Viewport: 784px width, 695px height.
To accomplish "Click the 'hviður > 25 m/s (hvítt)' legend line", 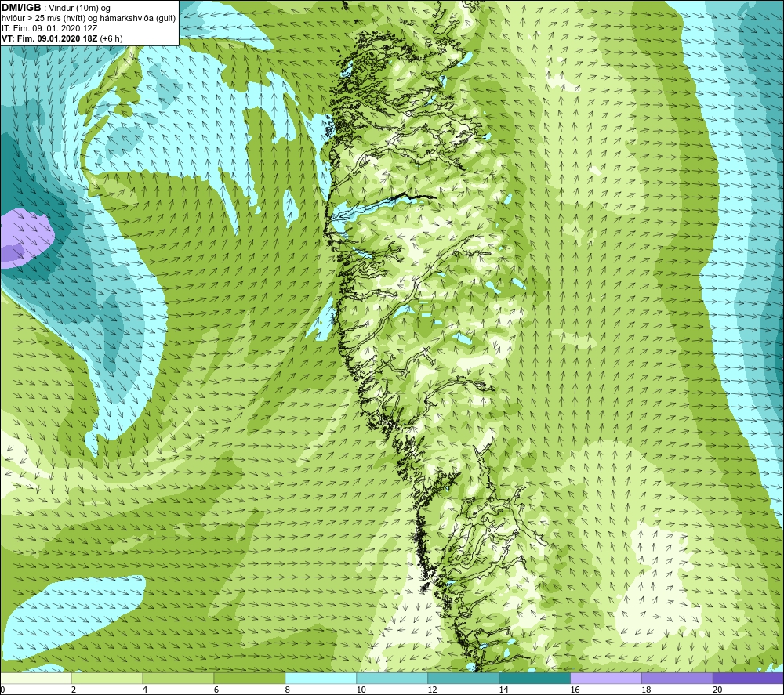I will click(x=43, y=19).
